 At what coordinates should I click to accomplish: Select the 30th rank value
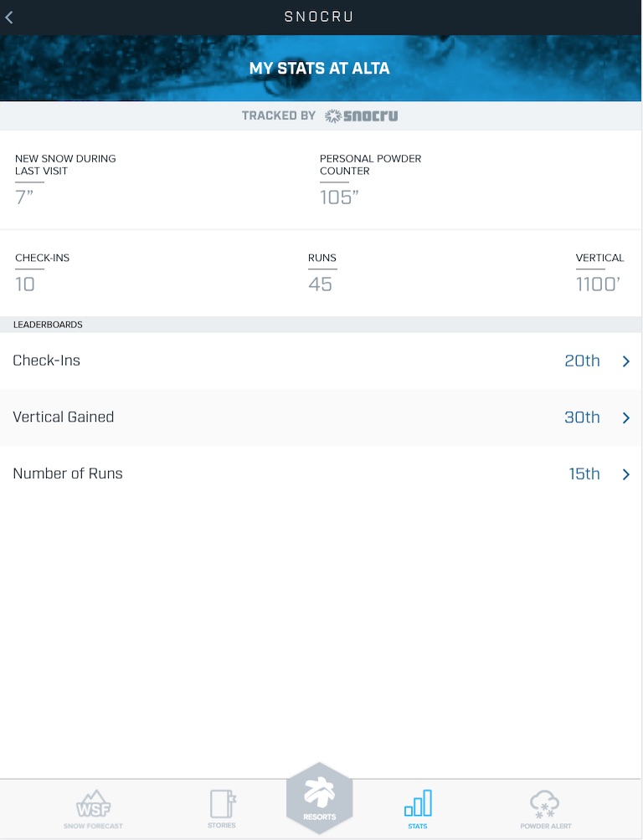pos(582,417)
